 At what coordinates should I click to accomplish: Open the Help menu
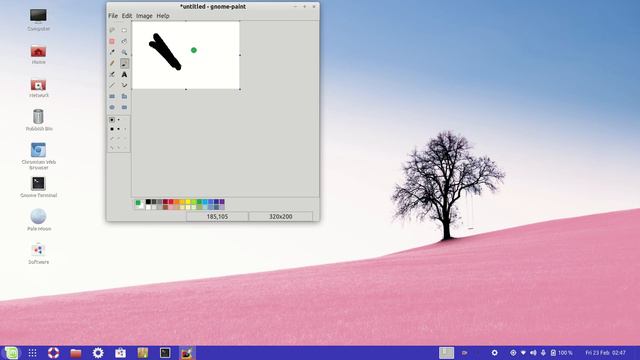(163, 16)
